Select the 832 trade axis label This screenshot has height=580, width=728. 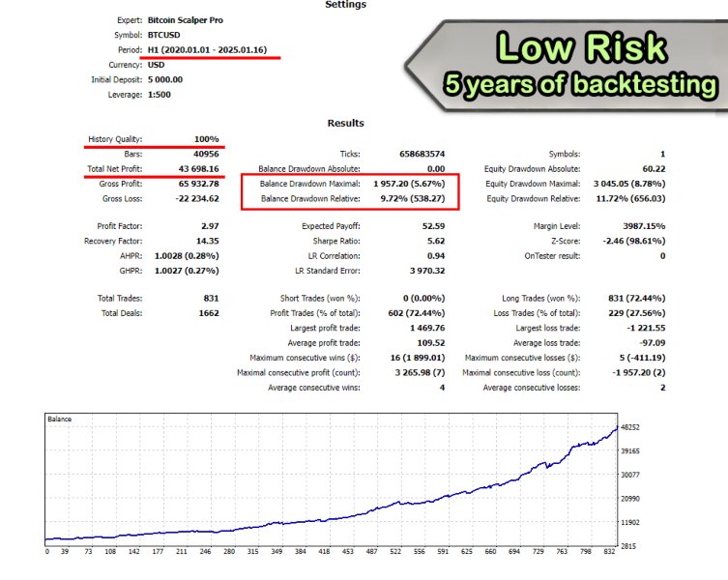609,551
